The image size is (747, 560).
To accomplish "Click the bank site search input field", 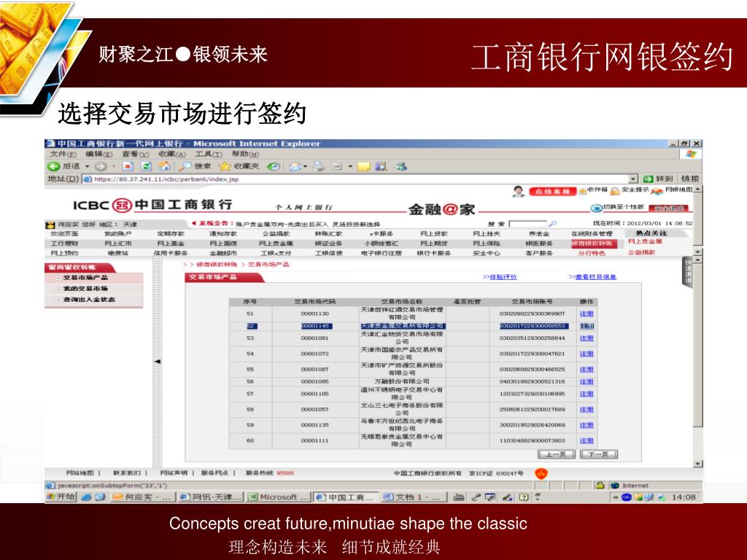I will pos(528,223).
